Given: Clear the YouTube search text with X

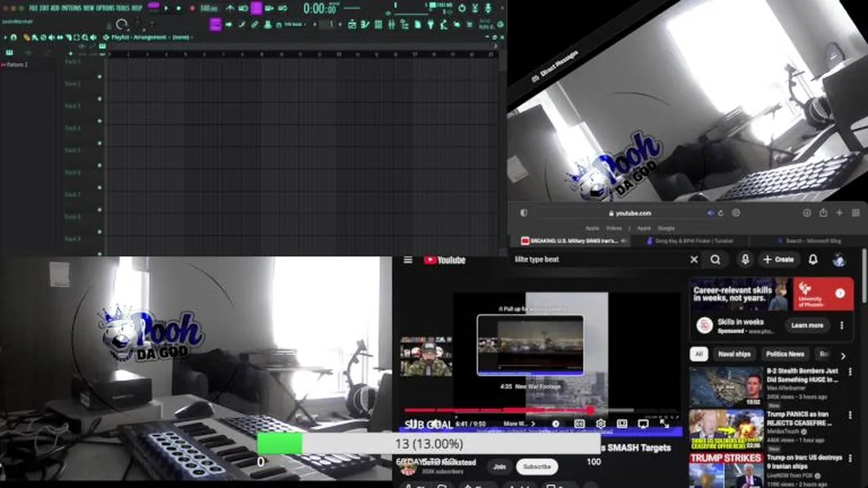Looking at the screenshot, I should (x=694, y=259).
